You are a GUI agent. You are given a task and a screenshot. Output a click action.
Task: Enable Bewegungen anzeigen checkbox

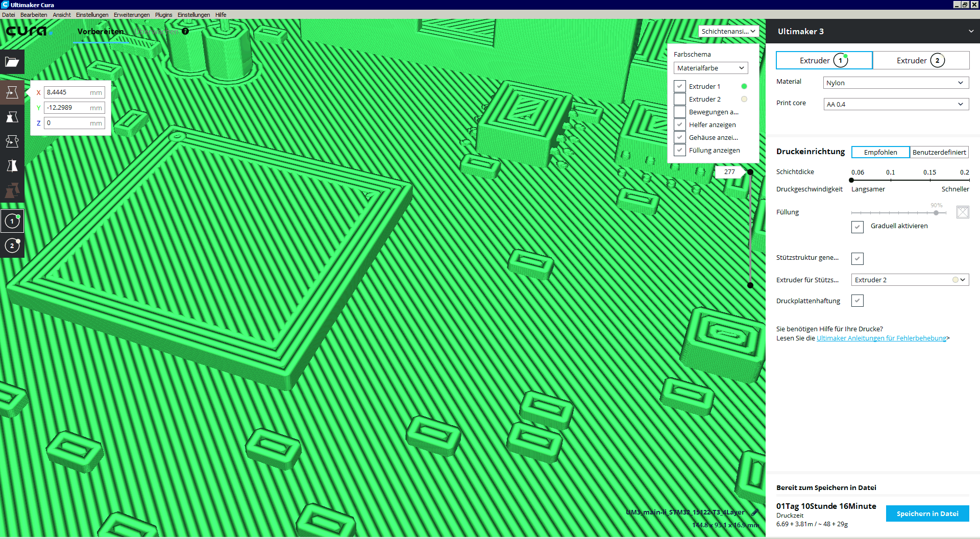click(x=680, y=112)
